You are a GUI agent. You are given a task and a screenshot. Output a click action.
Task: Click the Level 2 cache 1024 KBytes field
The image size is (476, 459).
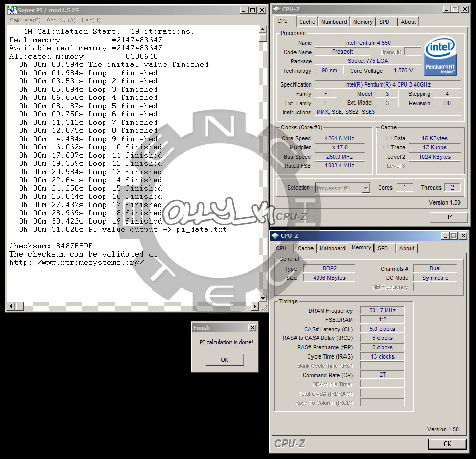tap(434, 157)
